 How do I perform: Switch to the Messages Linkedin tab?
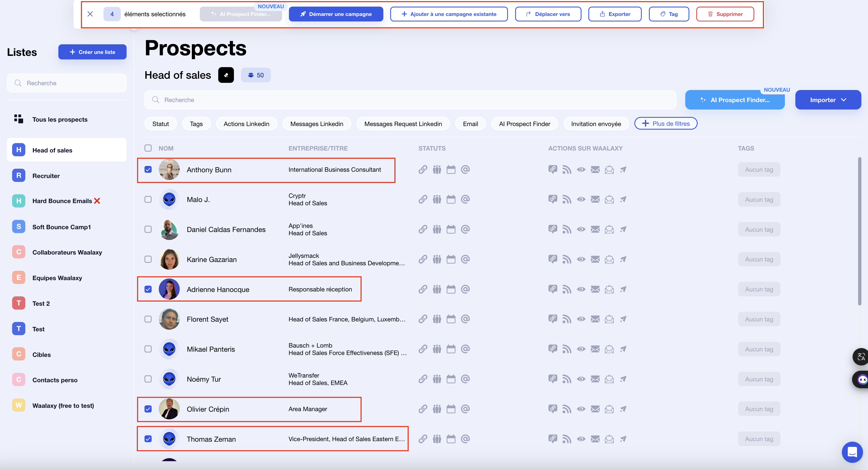(x=316, y=123)
